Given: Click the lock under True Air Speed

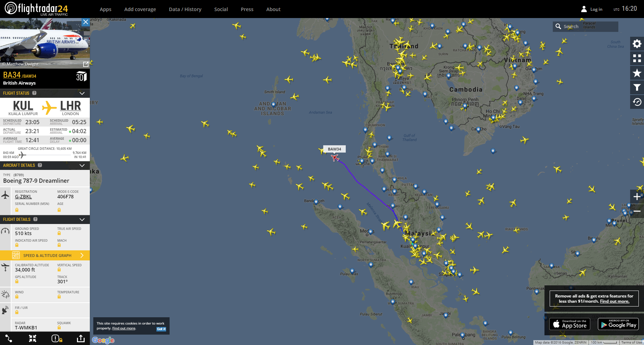Looking at the screenshot, I should click(x=59, y=233).
